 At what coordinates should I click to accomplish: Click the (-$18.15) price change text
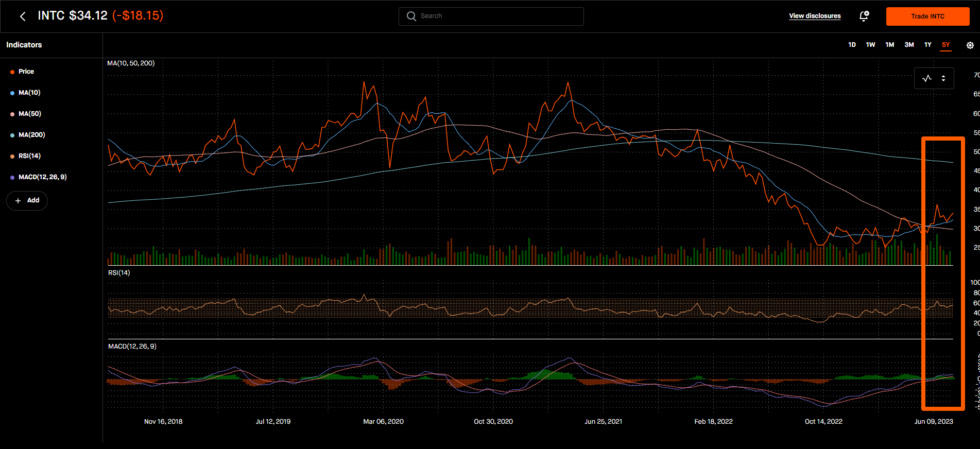137,15
